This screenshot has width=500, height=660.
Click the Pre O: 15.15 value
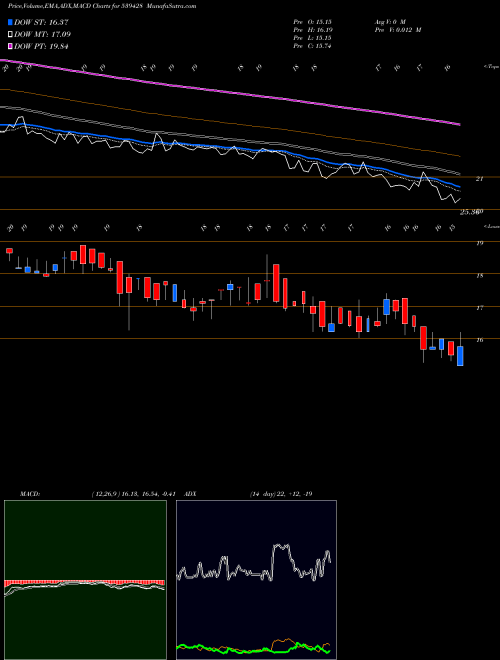tap(313, 22)
